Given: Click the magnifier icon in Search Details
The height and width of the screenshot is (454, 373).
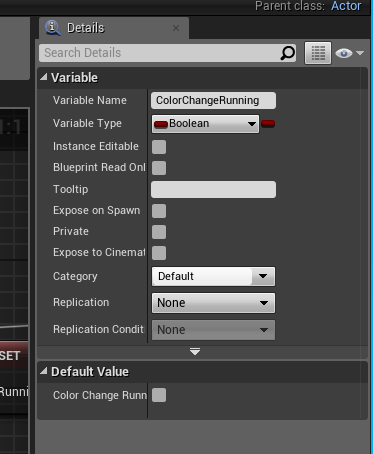Looking at the screenshot, I should tap(288, 53).
